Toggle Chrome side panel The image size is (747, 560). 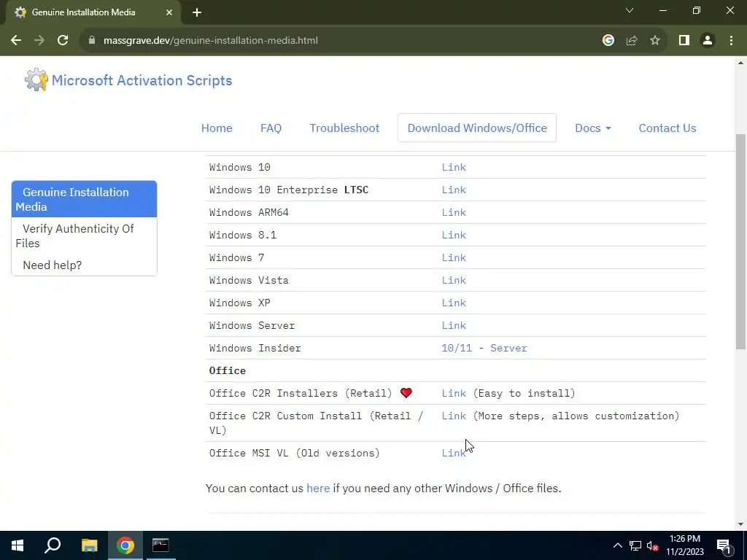[684, 41]
